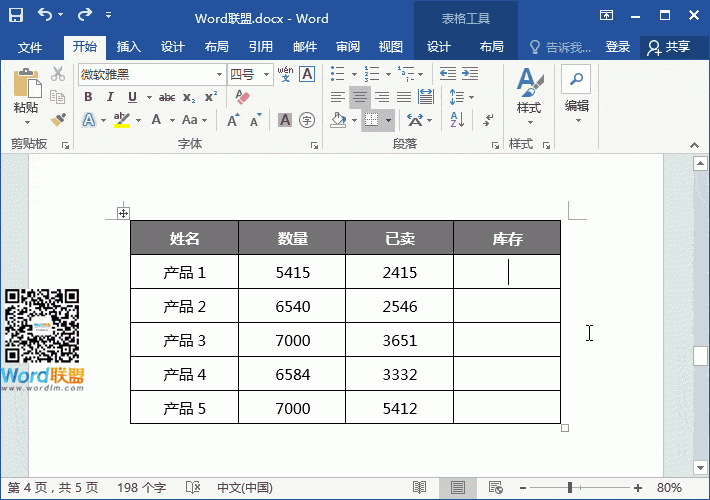Image resolution: width=710 pixels, height=500 pixels.
Task: Click the empty 库存 cell for 产品 2
Action: click(x=507, y=306)
